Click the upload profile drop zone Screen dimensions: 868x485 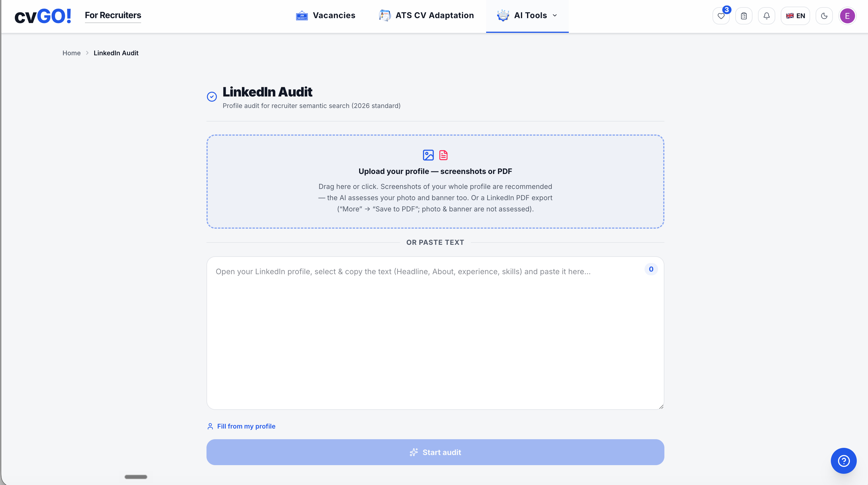435,181
